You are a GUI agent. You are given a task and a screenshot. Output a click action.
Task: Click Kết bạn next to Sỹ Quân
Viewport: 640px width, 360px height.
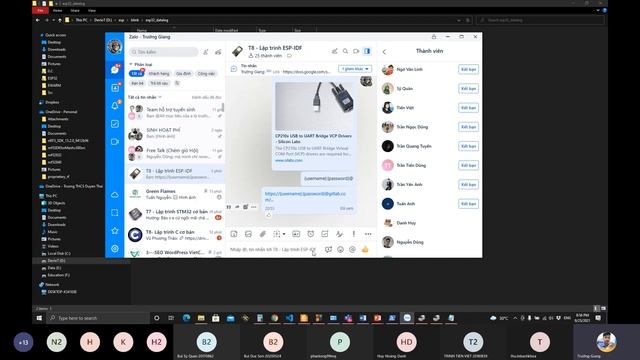pyautogui.click(x=468, y=89)
